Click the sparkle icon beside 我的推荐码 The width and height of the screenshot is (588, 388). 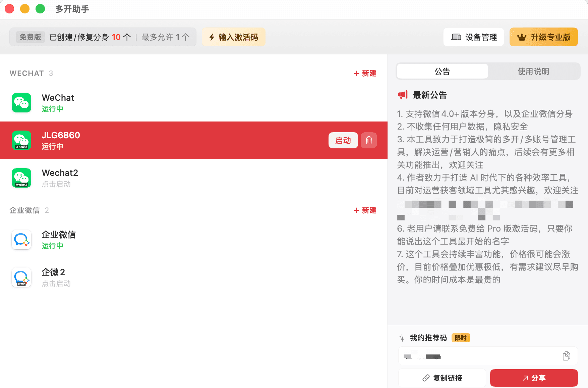coord(402,338)
